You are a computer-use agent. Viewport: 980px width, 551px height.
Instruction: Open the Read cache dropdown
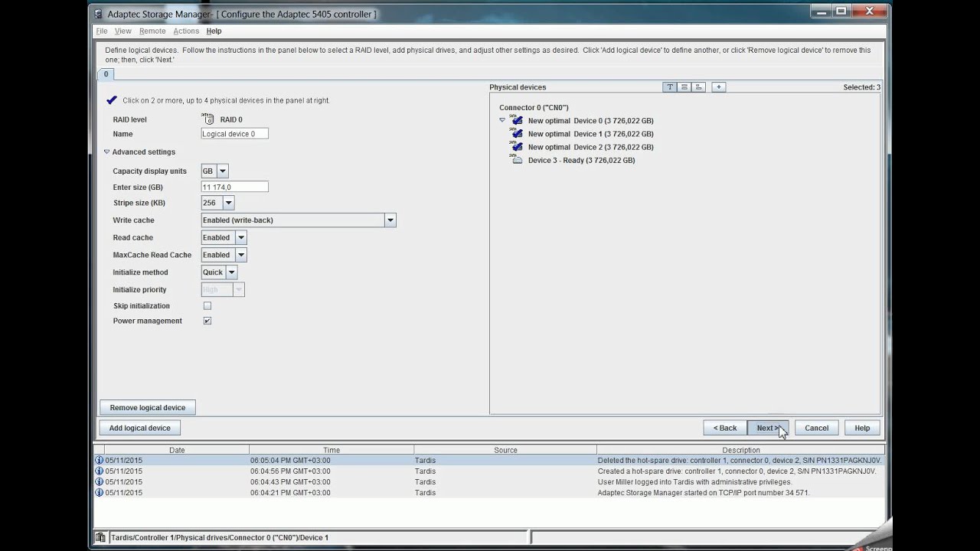point(240,237)
